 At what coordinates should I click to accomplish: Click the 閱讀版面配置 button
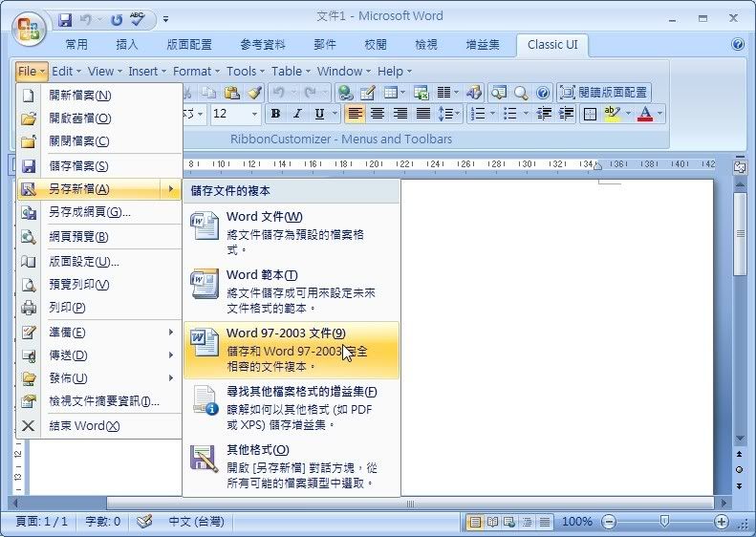[604, 92]
